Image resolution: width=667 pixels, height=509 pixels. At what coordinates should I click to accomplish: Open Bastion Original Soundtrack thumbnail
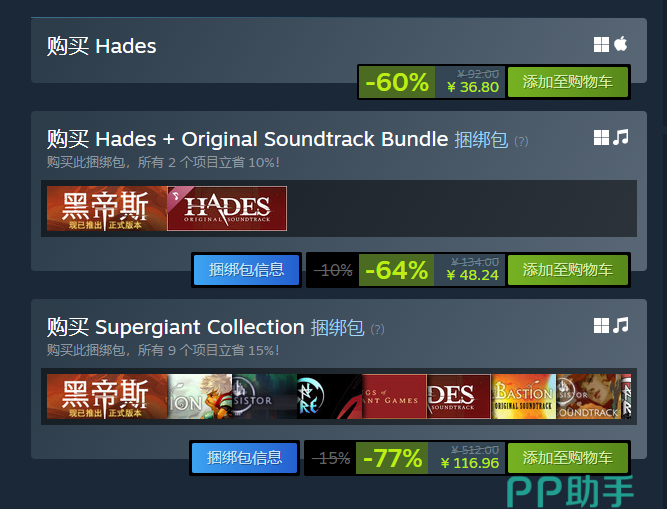524,396
